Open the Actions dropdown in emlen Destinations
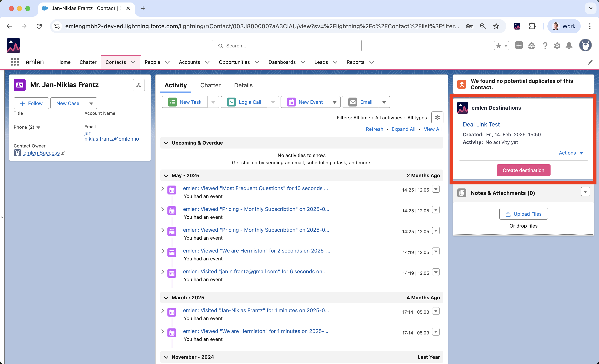The height and width of the screenshot is (364, 599). (x=571, y=153)
